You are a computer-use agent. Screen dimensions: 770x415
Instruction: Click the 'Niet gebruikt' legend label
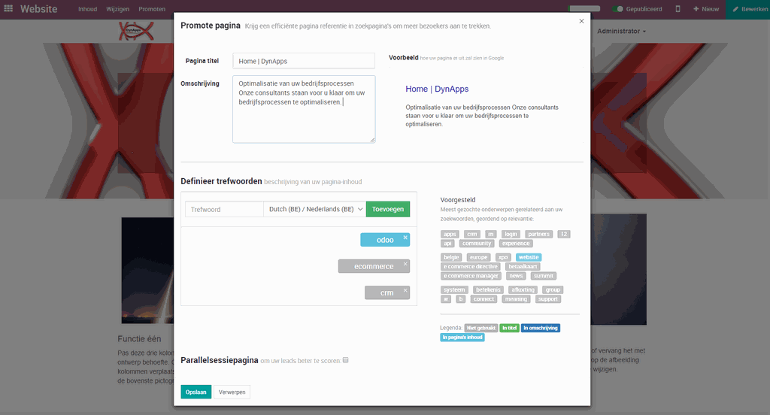(481, 328)
